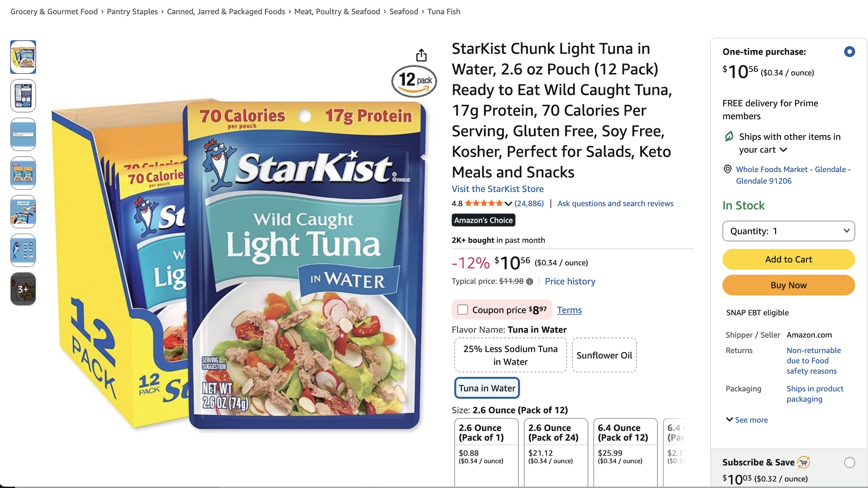Click the Add to Cart button

coord(788,259)
